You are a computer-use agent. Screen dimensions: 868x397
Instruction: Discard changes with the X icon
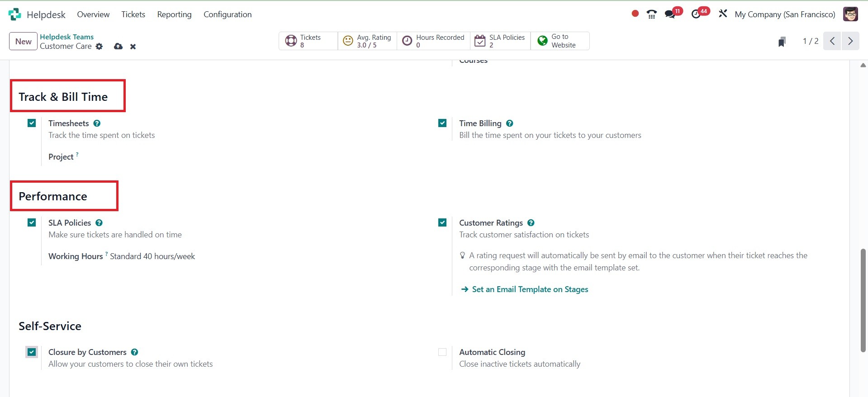tap(133, 47)
